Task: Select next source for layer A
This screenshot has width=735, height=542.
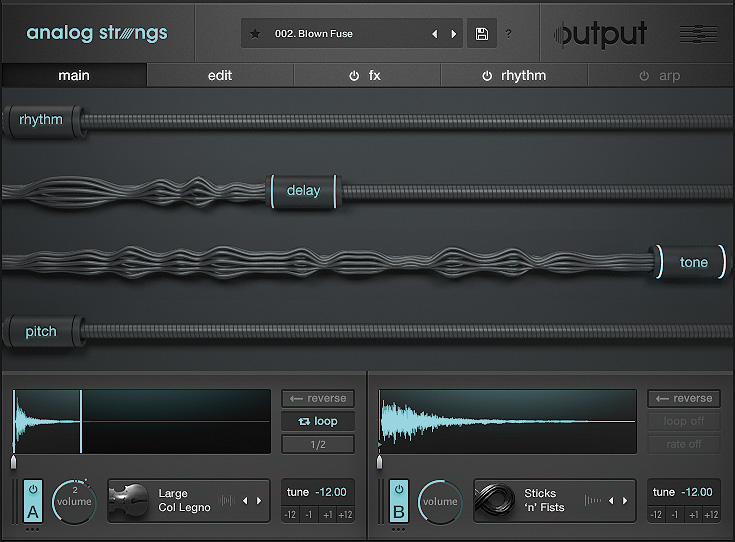Action: coord(259,501)
